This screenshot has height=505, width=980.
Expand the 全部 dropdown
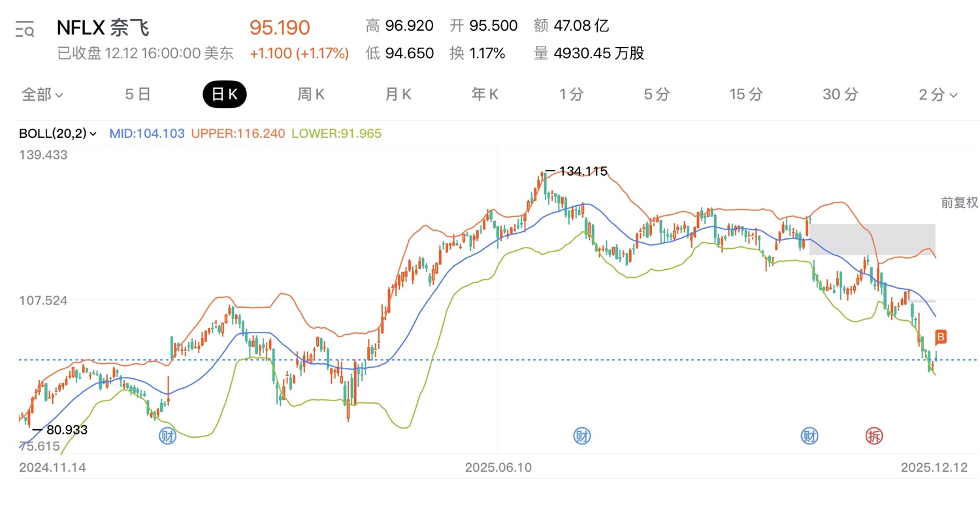[x=42, y=95]
